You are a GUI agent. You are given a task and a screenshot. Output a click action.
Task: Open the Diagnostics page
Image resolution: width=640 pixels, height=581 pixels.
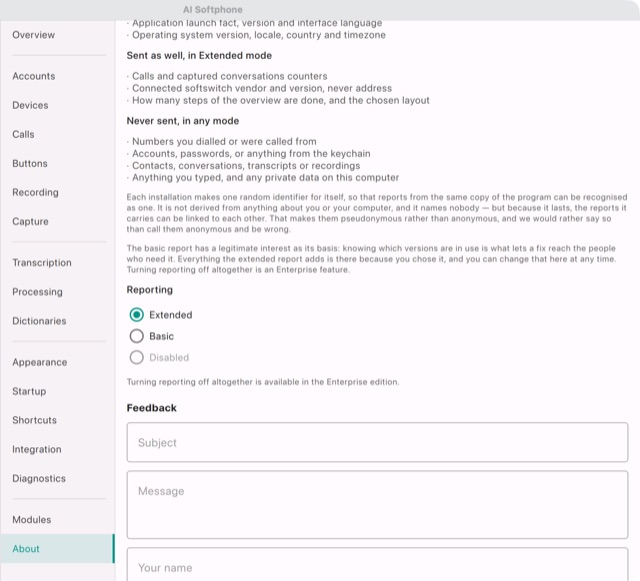point(39,478)
